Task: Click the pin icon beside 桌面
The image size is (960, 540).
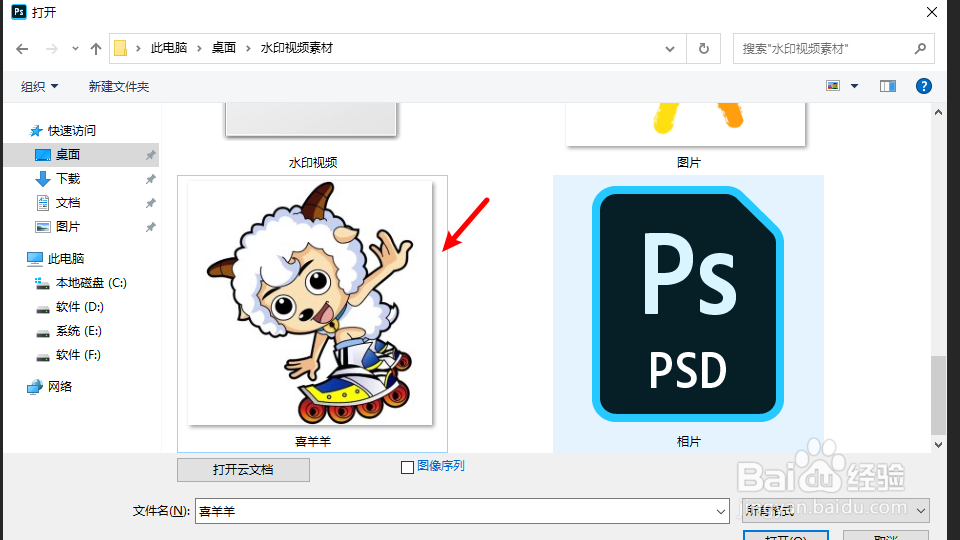Action: 150,155
